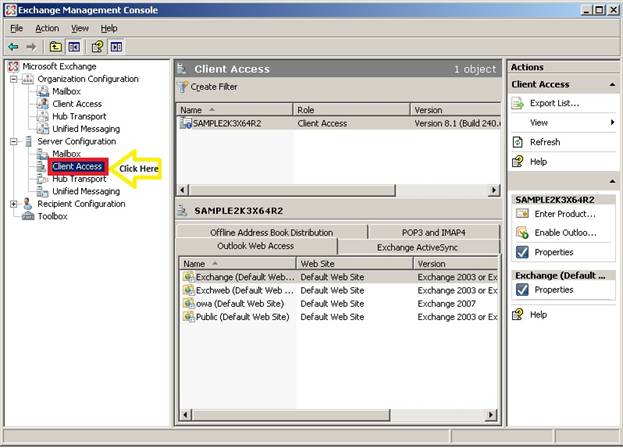Click the Mailbox icon under Organization Configuration
Image resolution: width=623 pixels, height=448 pixels.
43,91
